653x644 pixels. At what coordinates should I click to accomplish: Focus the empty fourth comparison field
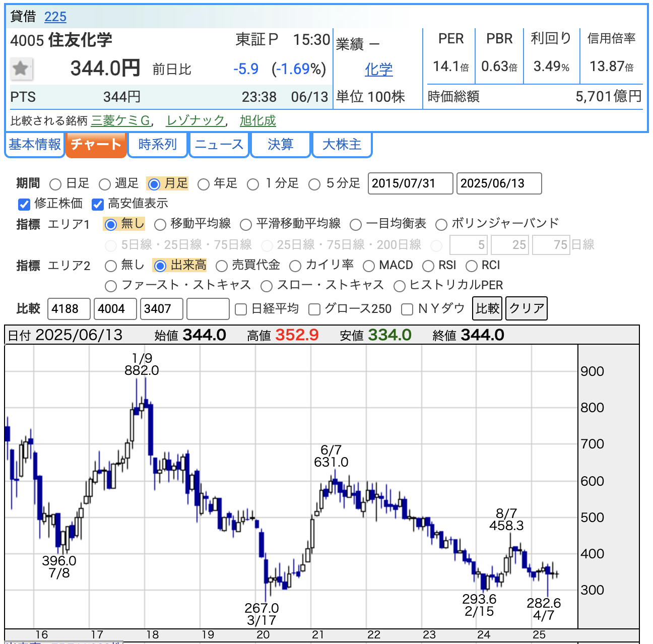(x=208, y=309)
